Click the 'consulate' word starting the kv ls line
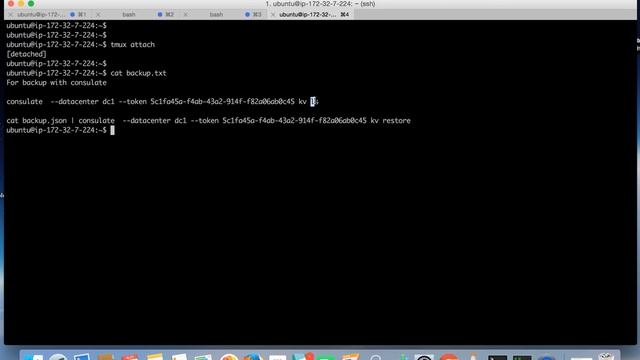 pos(24,102)
